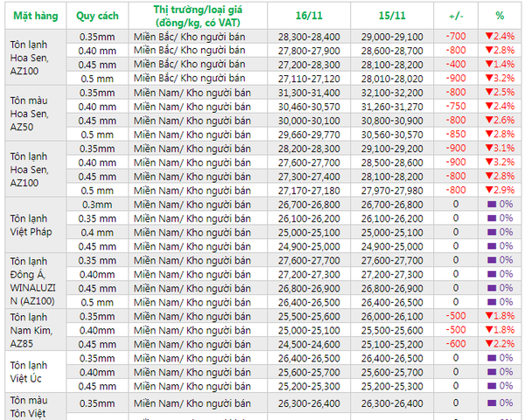525x420 pixels.
Task: Select the "%" column header
Action: click(500, 16)
